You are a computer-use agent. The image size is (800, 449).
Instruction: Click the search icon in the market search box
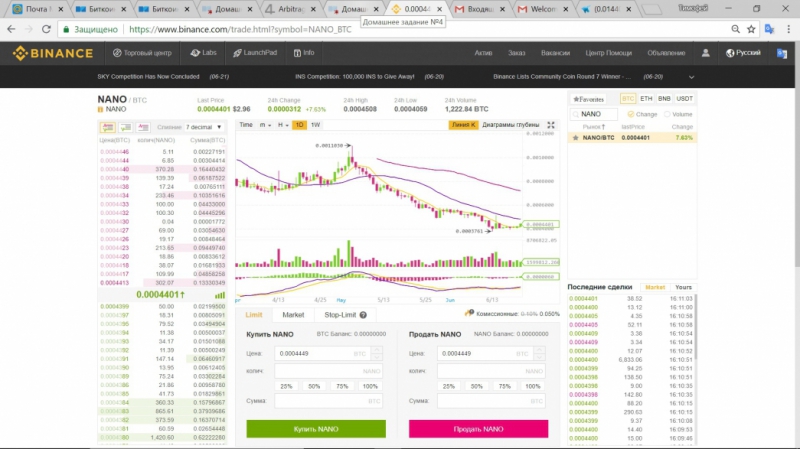point(576,114)
